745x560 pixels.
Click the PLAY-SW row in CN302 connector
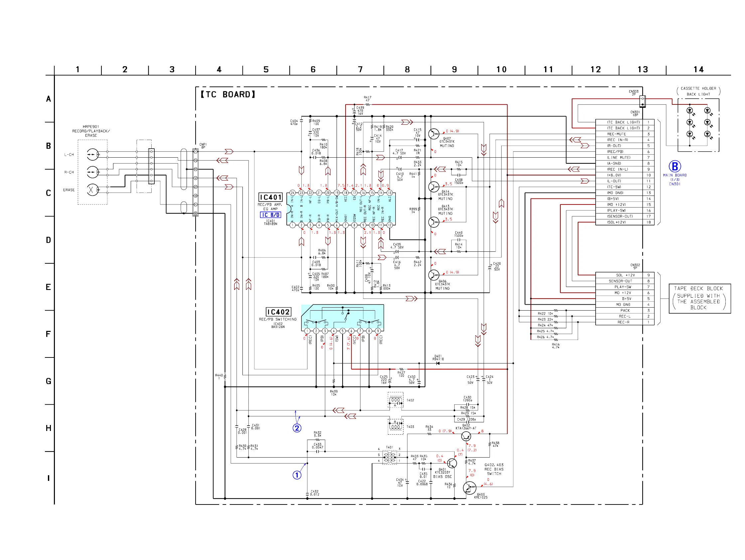pos(622,287)
